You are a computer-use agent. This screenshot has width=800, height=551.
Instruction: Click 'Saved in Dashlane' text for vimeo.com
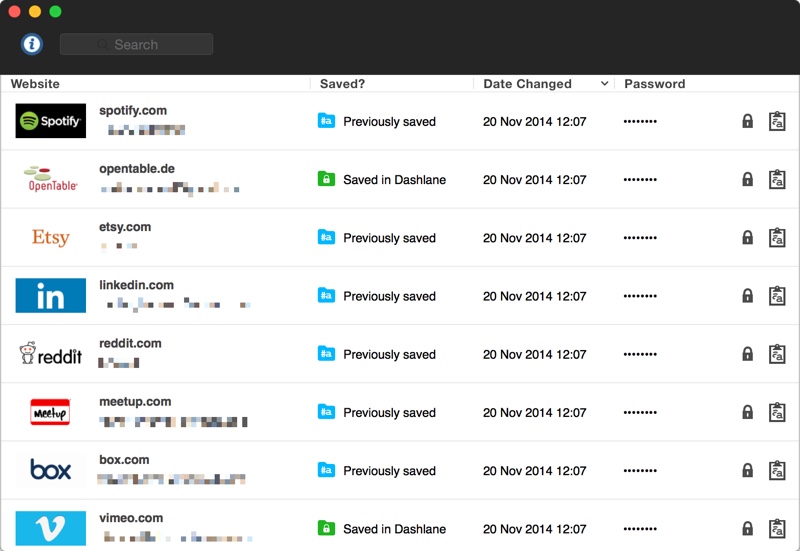(x=394, y=529)
